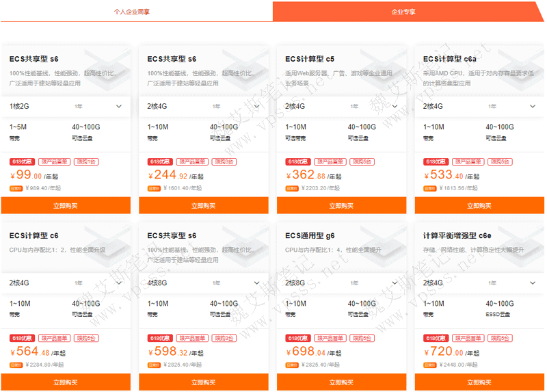Click the 计算平衡增强型 c6e heading

pyautogui.click(x=457, y=235)
